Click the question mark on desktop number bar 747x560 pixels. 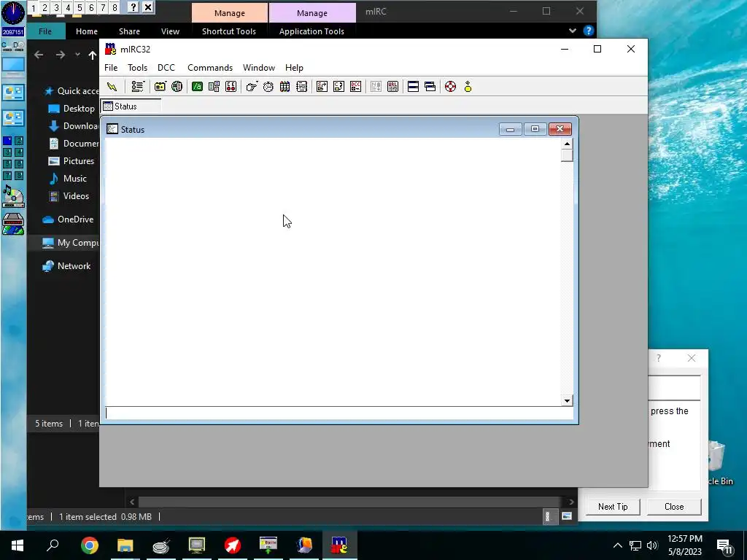coord(133,7)
